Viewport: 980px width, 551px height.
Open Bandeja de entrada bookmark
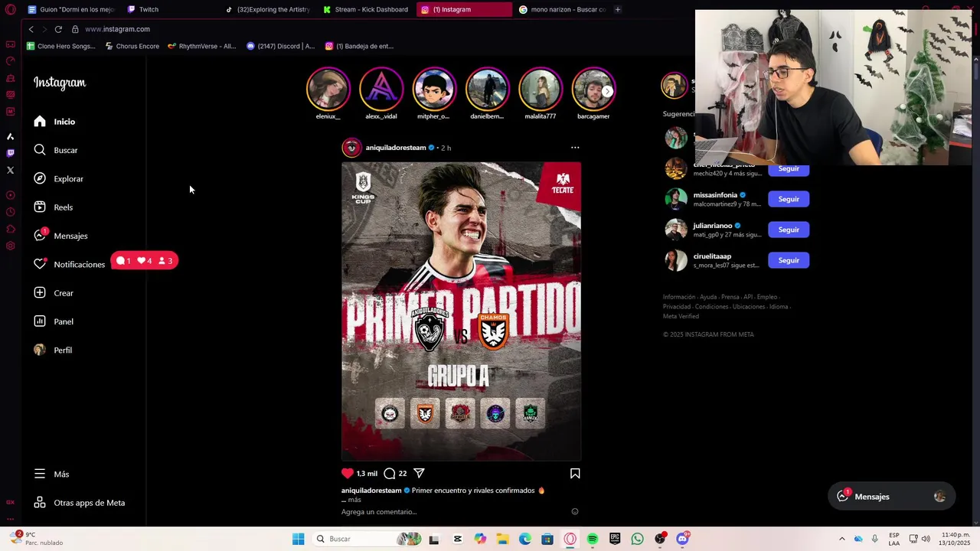click(359, 46)
